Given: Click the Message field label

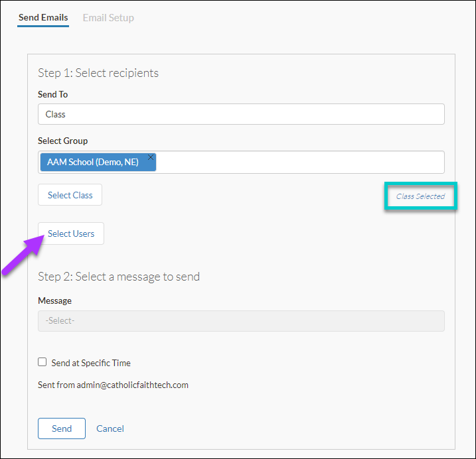Looking at the screenshot, I should (54, 300).
